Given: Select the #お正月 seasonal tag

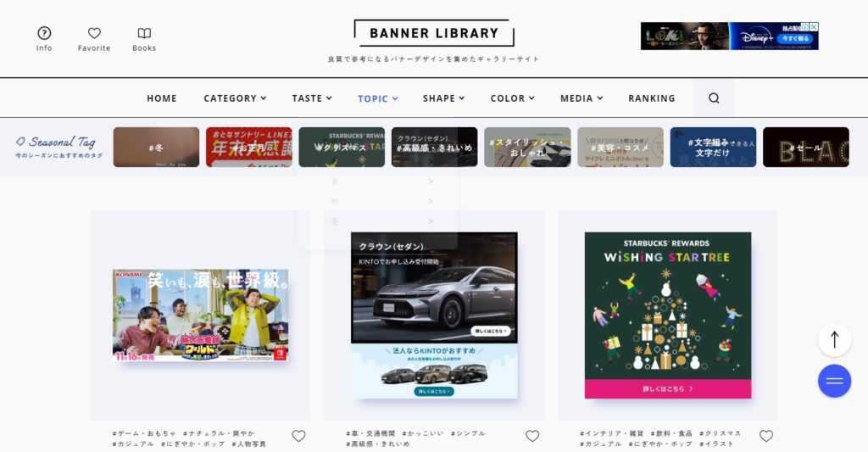Looking at the screenshot, I should (249, 148).
